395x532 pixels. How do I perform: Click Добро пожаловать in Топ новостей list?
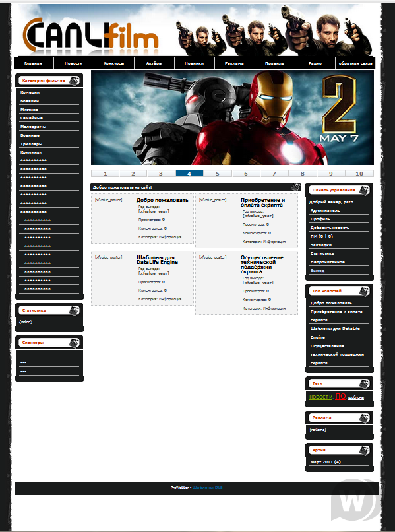[x=331, y=303]
